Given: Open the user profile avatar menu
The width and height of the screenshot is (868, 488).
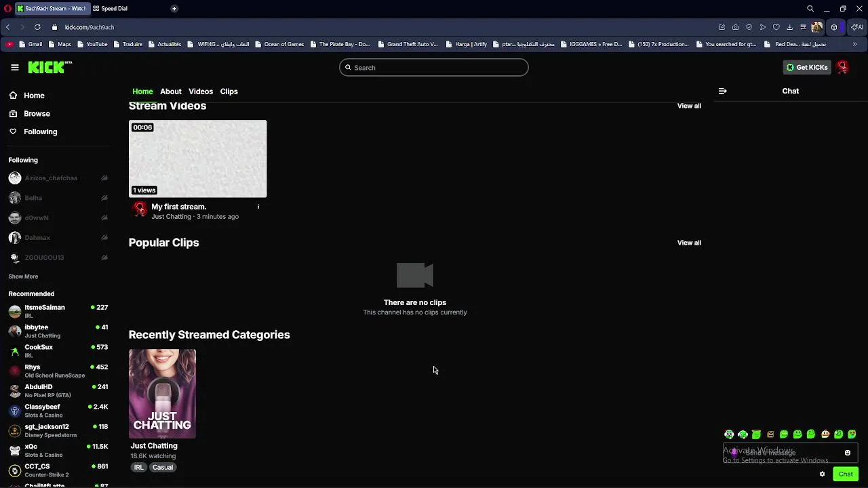Looking at the screenshot, I should point(842,67).
